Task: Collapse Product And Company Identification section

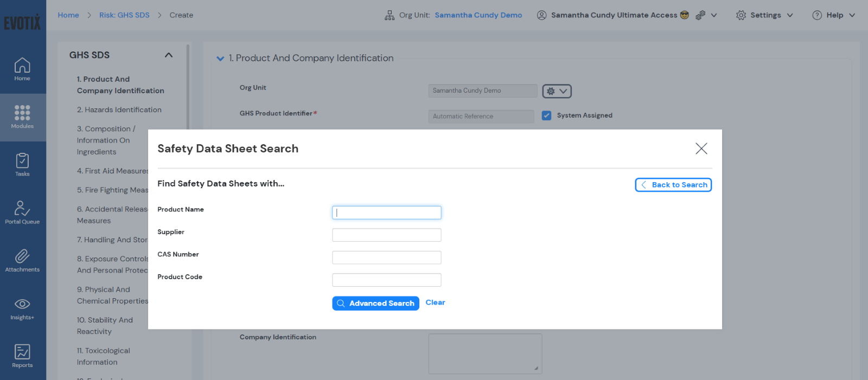Action: [220, 59]
